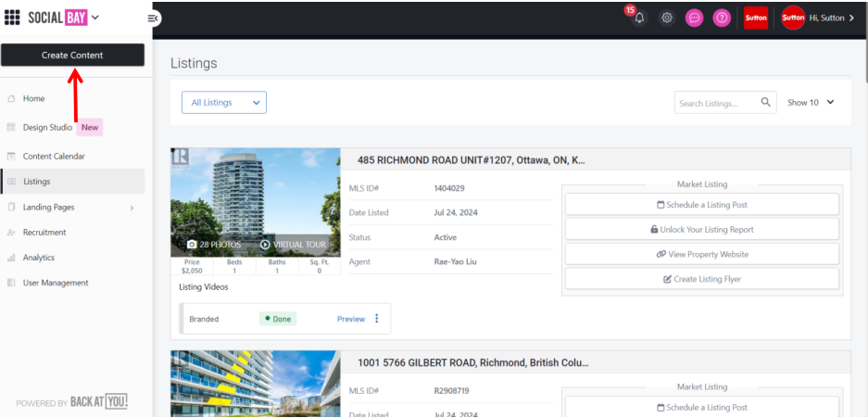Image resolution: width=868 pixels, height=418 pixels.
Task: Click MLS ID value 1404029
Action: [x=449, y=188]
